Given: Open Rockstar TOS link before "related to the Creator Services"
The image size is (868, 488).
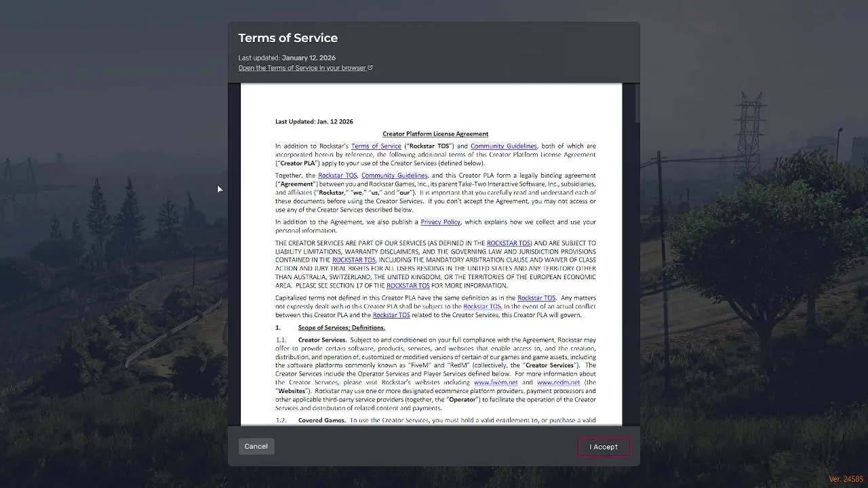Looking at the screenshot, I should [x=391, y=315].
